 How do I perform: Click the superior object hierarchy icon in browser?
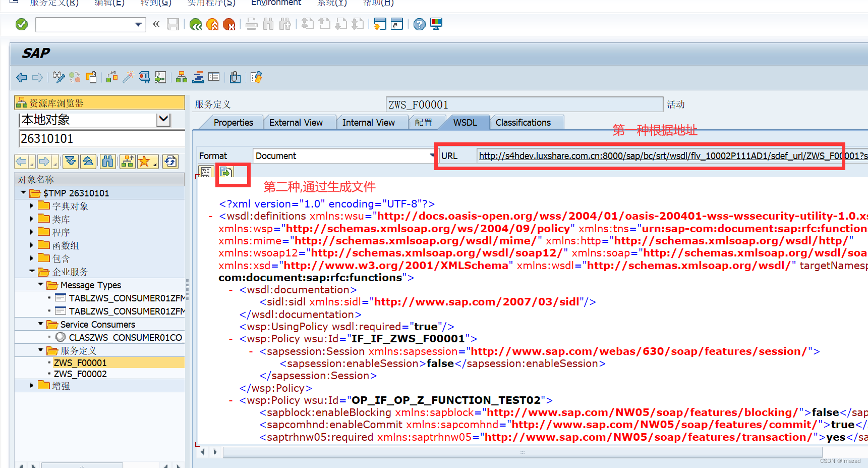(x=127, y=162)
